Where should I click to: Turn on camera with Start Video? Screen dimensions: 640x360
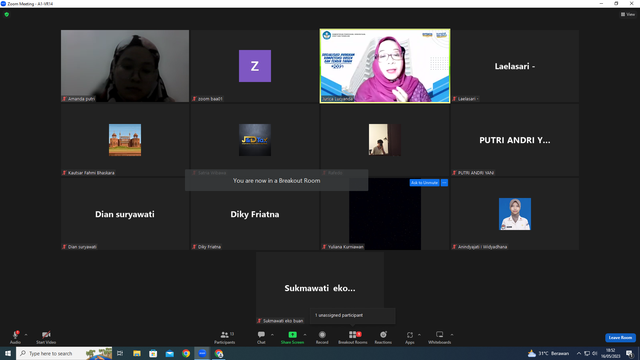point(46,337)
